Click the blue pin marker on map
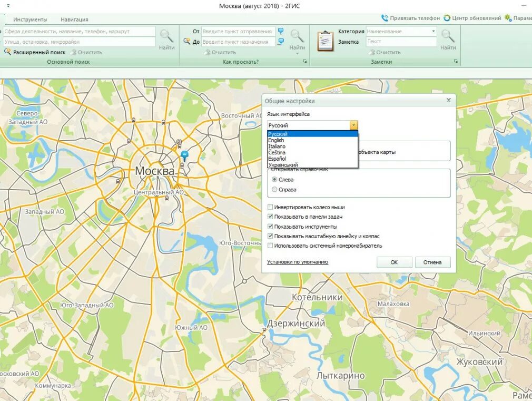The height and width of the screenshot is (401, 532). [x=184, y=156]
